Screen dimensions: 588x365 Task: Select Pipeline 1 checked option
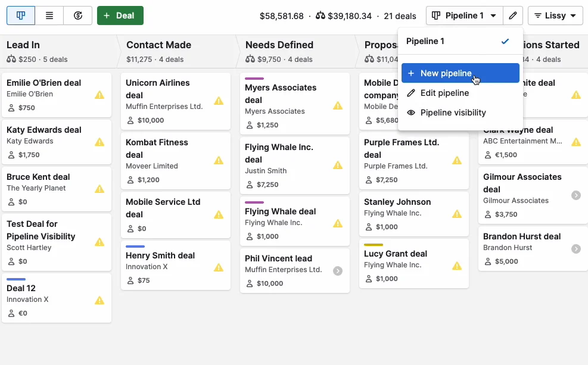click(x=461, y=41)
